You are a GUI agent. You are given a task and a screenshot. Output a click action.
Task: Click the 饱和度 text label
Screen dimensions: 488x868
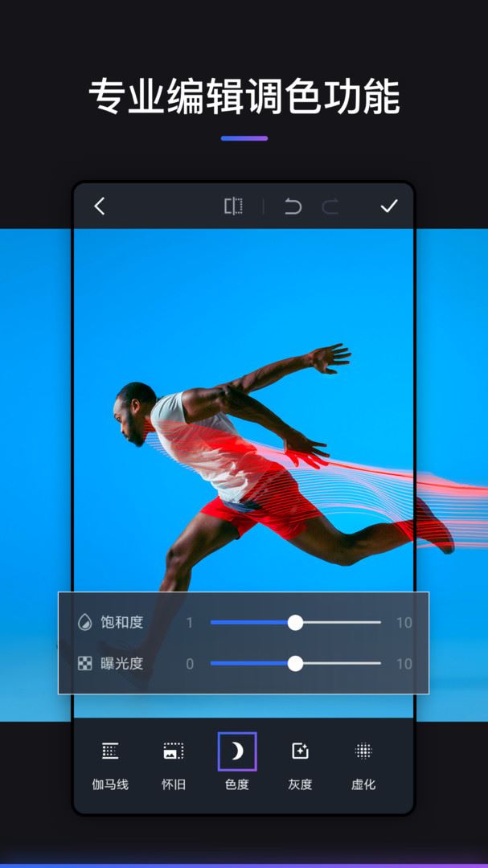coord(122,622)
